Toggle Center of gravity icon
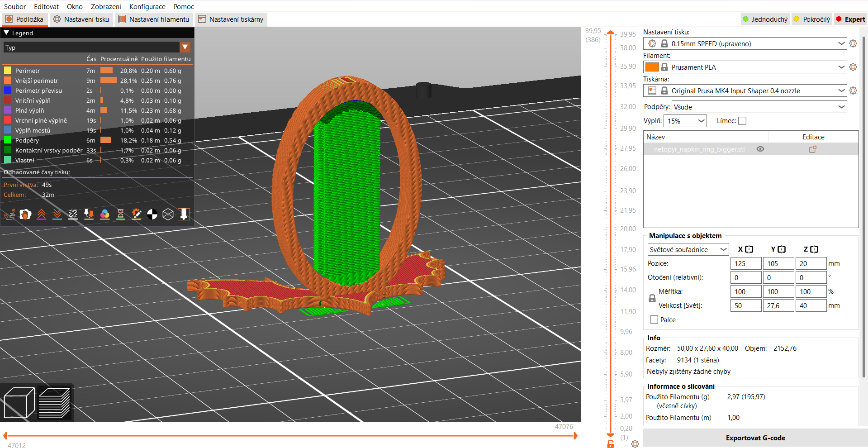This screenshot has height=448, width=868. coord(152,214)
